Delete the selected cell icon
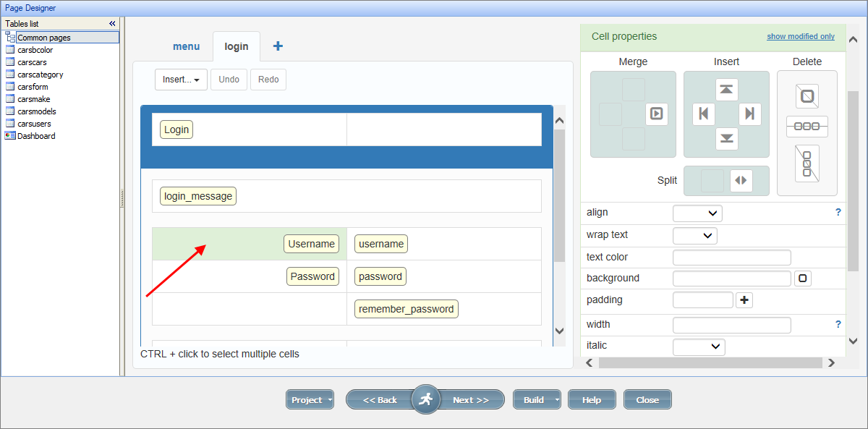Screen dimensions: 868x429 pos(807,95)
